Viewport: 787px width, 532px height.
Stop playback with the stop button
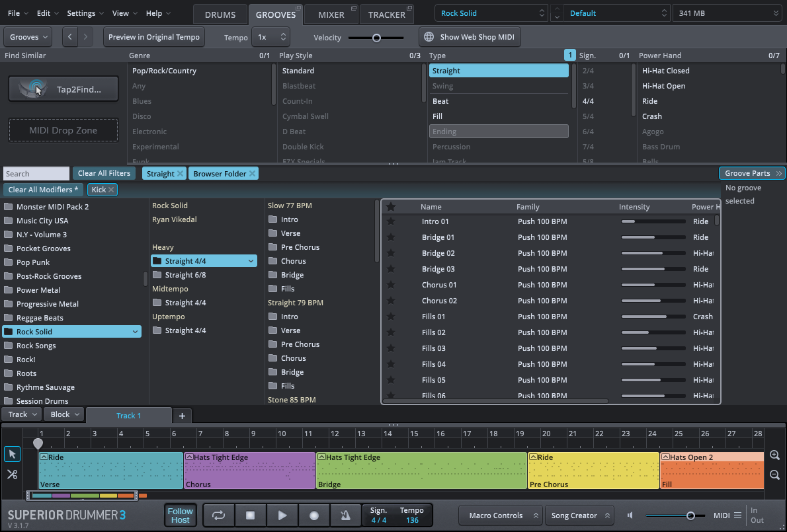[250, 515]
